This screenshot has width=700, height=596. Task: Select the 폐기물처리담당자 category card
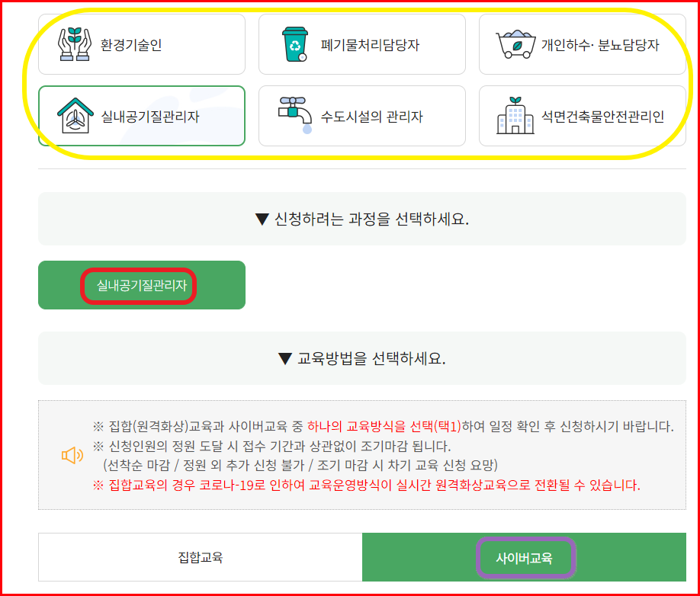(x=362, y=44)
